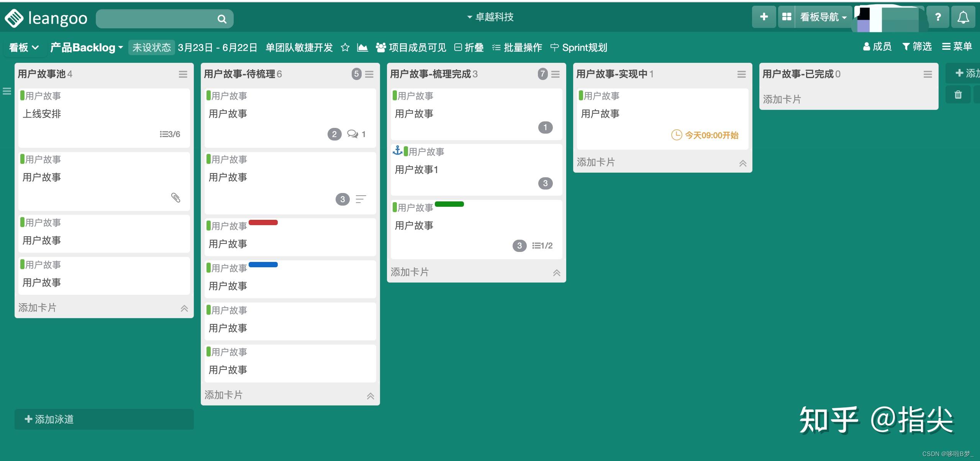Click the red label on the 待梳理 card
The height and width of the screenshot is (461, 980).
263,222
